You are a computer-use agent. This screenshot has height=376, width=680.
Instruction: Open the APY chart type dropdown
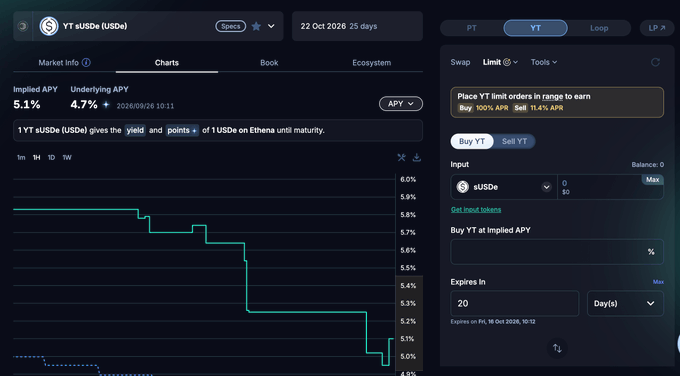401,104
